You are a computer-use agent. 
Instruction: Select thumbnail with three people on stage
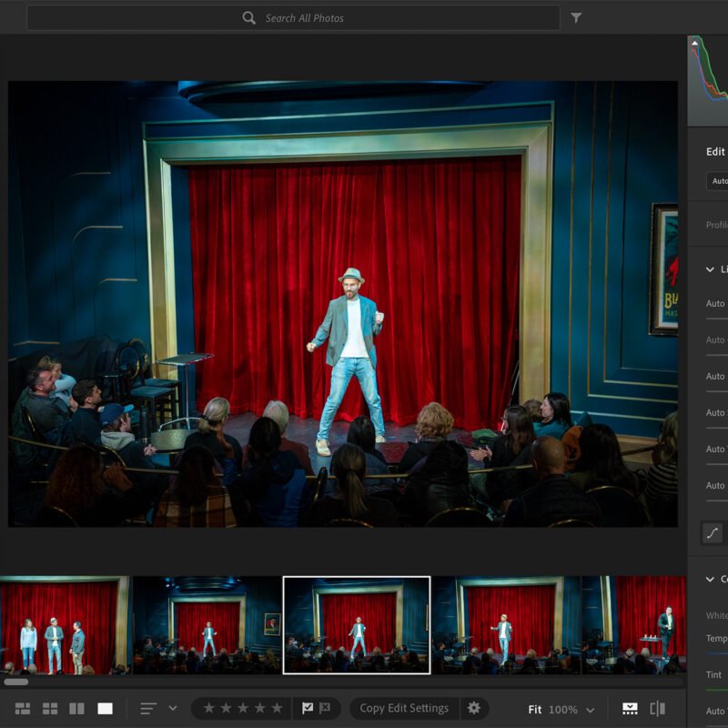[x=65, y=625]
